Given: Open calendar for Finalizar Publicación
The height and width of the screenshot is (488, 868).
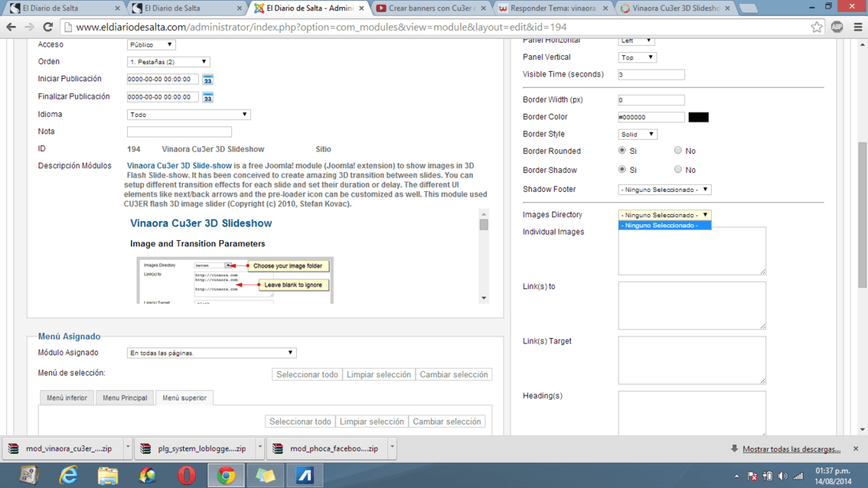Looking at the screenshot, I should point(208,97).
